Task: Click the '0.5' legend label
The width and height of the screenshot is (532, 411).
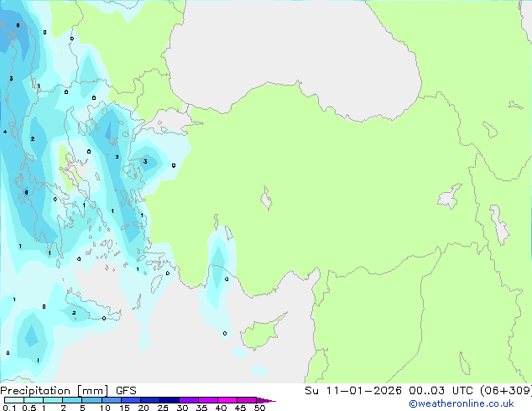Action: [x=29, y=408]
